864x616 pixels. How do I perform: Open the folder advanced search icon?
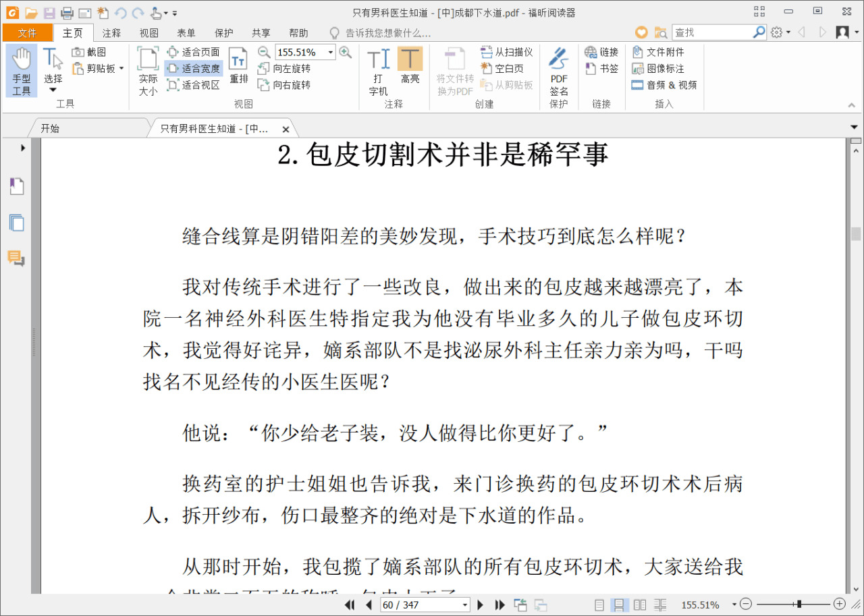pos(661,32)
